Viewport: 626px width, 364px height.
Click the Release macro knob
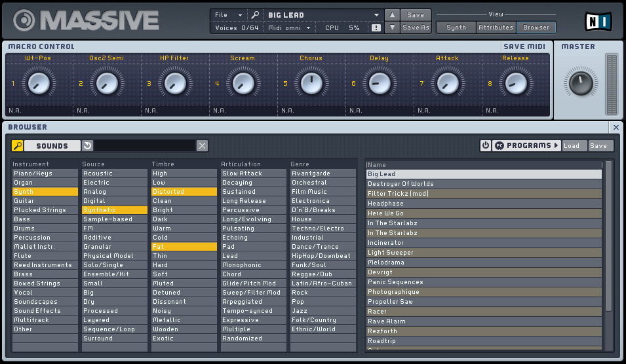click(517, 83)
